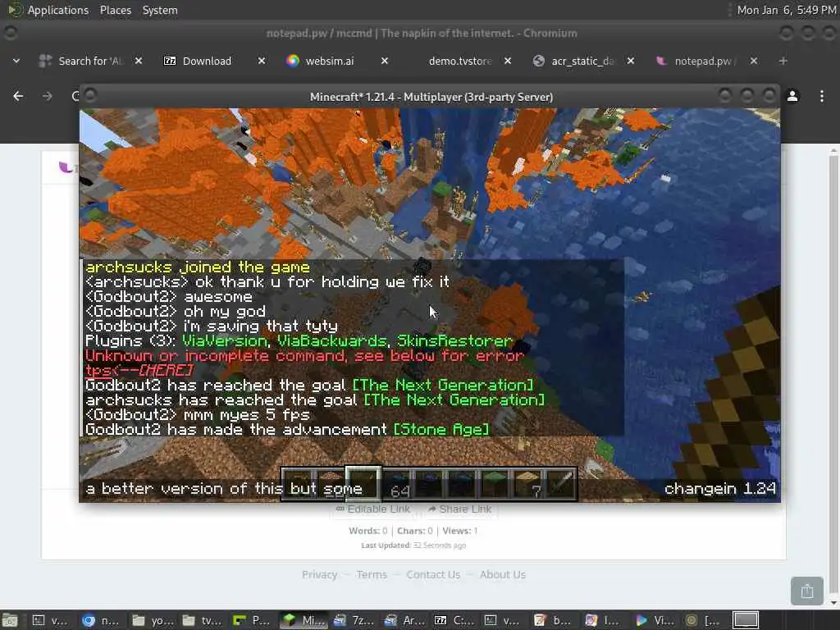Open the Minecraft "Mi..." taskbar item
840x630 pixels.
coord(304,620)
